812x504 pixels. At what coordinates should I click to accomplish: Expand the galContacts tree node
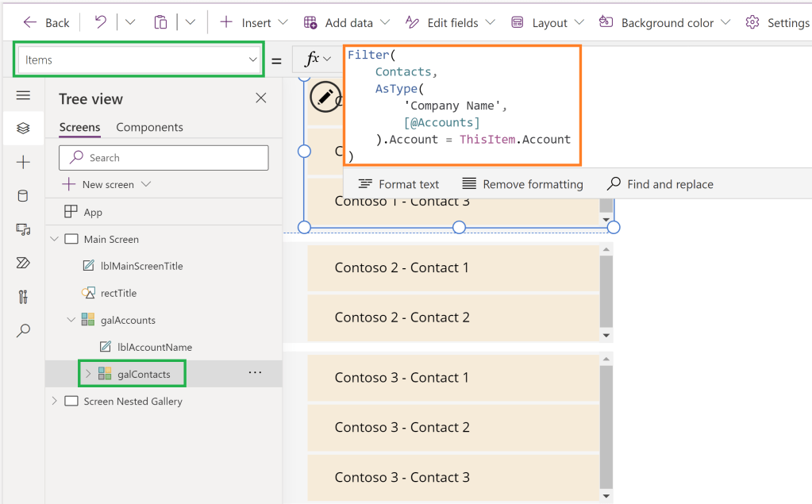87,374
